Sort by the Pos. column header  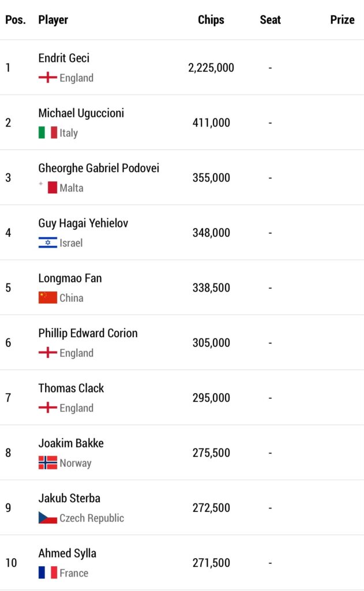pos(16,20)
